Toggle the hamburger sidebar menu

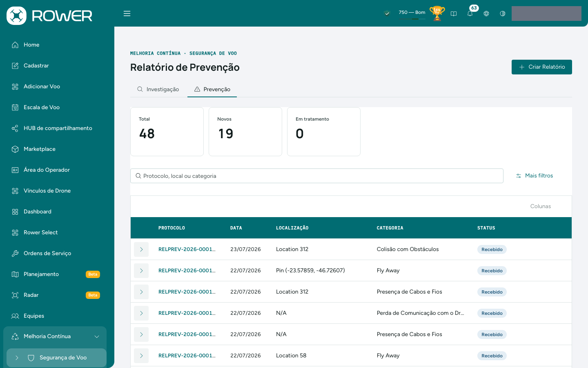click(x=127, y=13)
